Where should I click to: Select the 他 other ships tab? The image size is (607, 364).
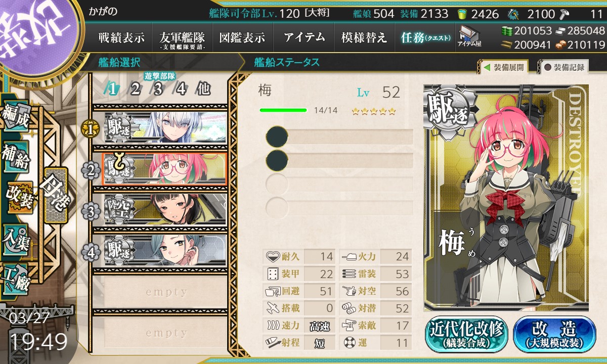click(x=203, y=89)
